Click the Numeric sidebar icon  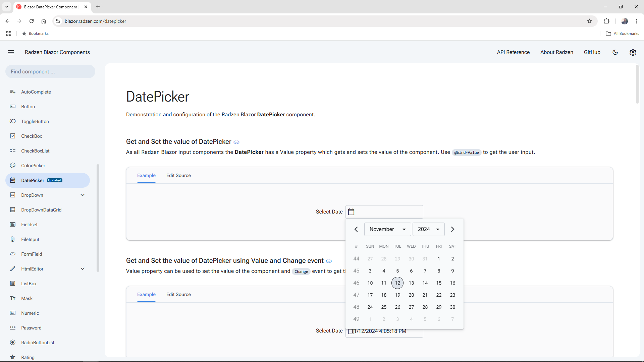[13, 313]
